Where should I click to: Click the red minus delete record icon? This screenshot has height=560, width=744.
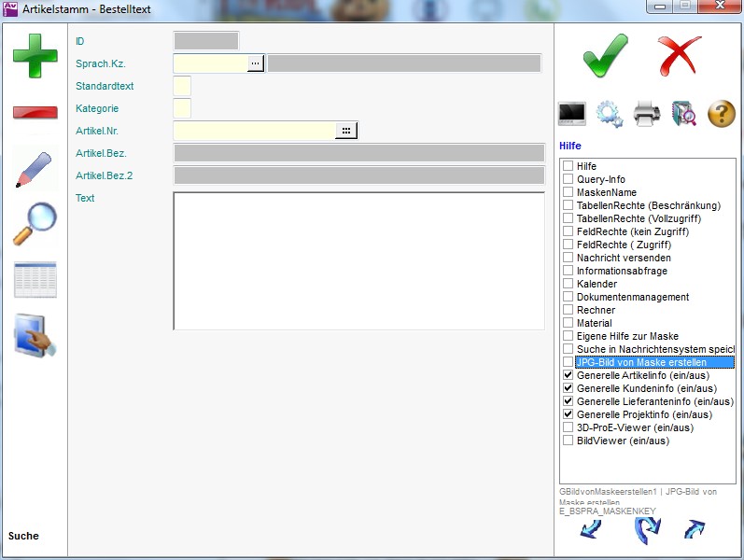[35, 113]
